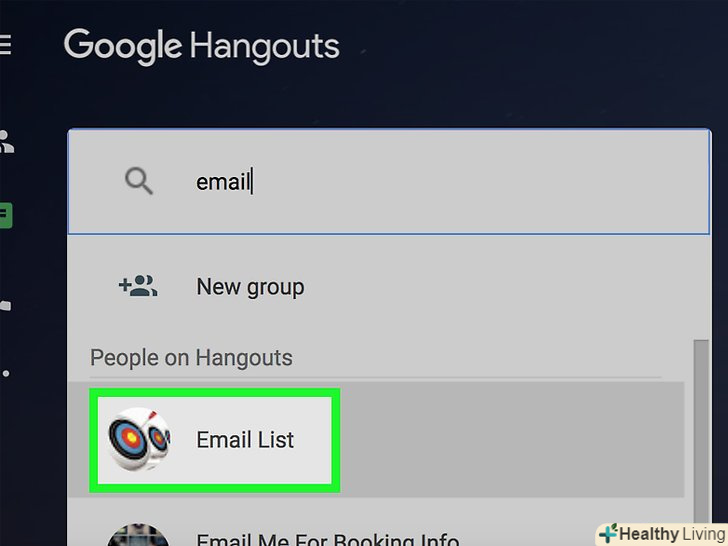The height and width of the screenshot is (546, 728).
Task: Click the word Hangouts in the header
Action: point(264,48)
